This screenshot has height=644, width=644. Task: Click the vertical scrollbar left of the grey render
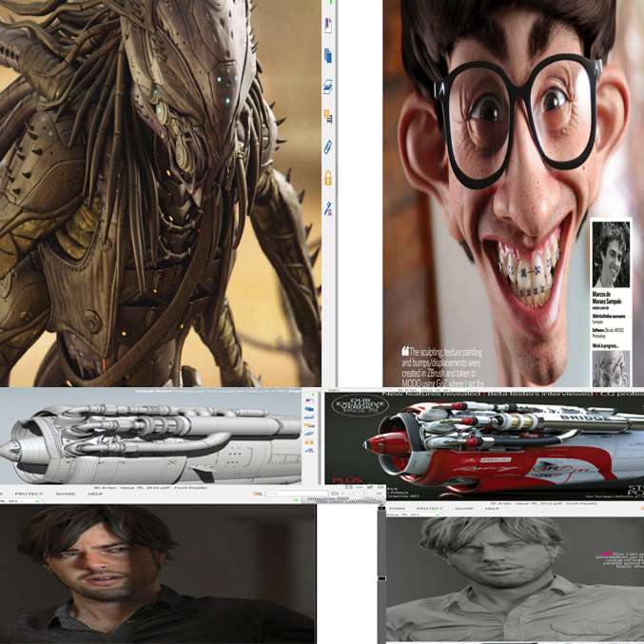[x=381, y=575]
